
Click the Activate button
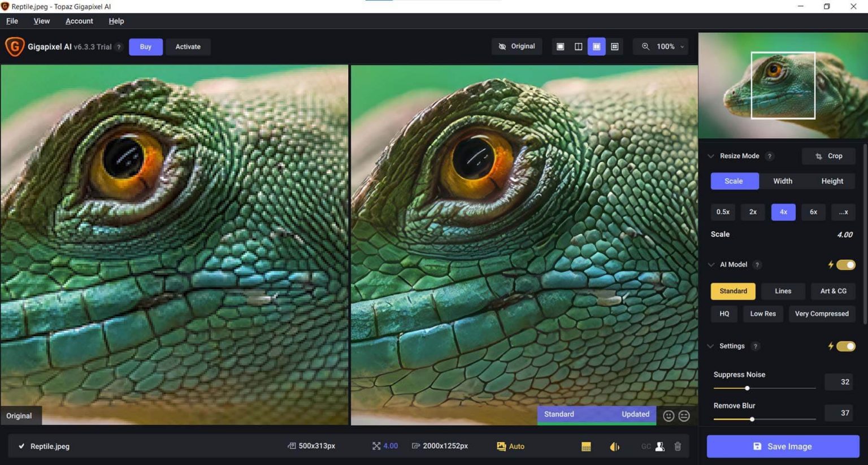[x=188, y=46]
